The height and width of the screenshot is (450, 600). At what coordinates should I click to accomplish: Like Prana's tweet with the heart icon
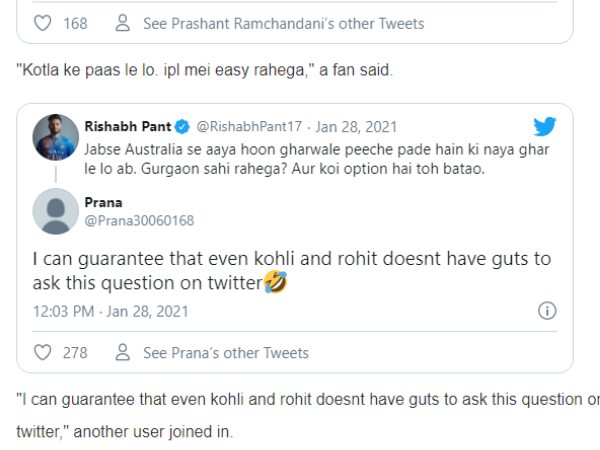click(x=41, y=352)
